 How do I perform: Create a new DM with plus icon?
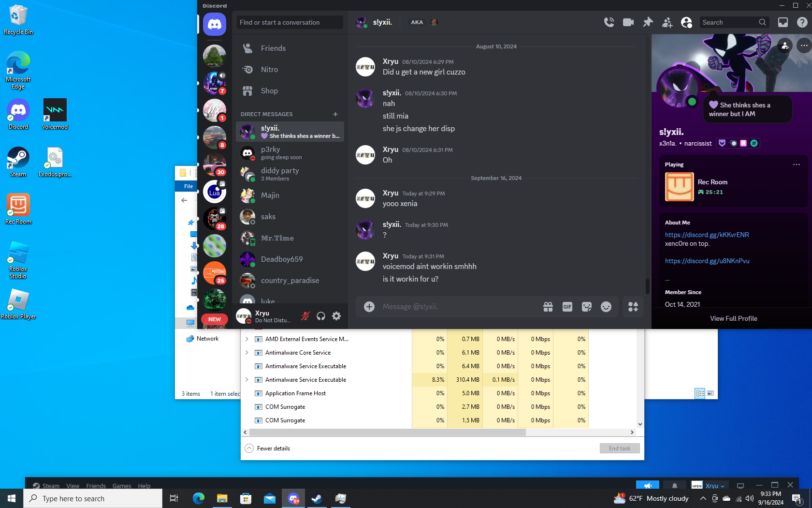tap(335, 114)
